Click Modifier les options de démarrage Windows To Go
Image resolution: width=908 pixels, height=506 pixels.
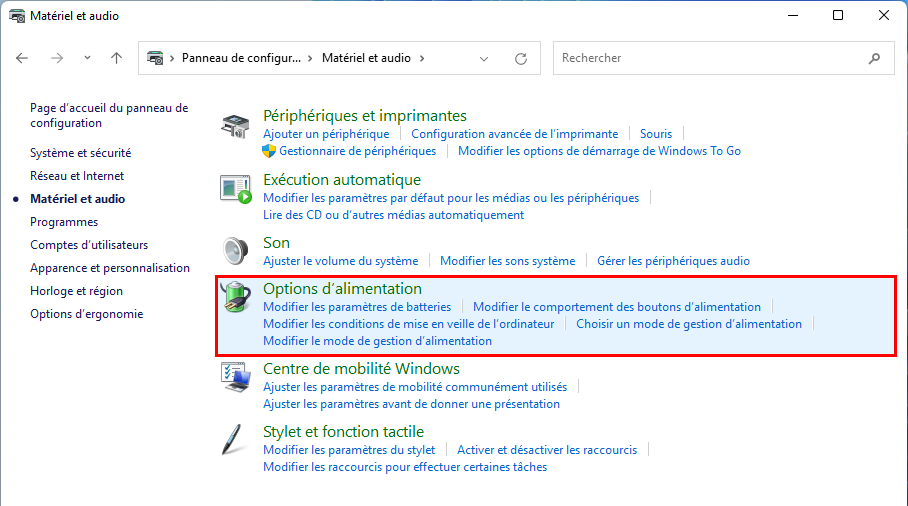(x=599, y=151)
